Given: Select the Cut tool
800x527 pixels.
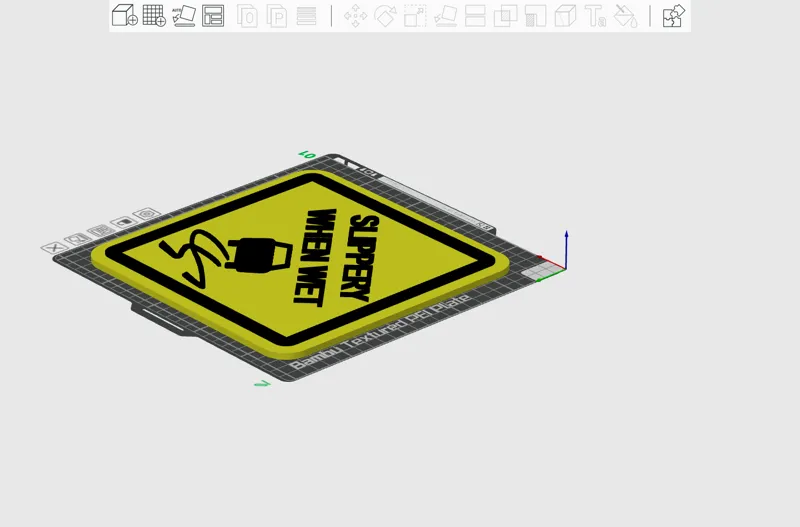Looking at the screenshot, I should coord(475,16).
